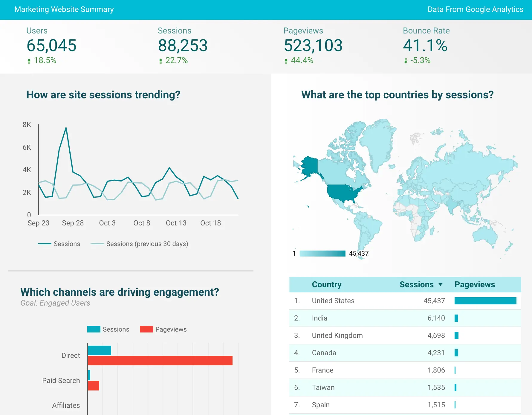Click the down arrow beside -5.3% Bounce Rate
The image size is (532, 415).
406,61
